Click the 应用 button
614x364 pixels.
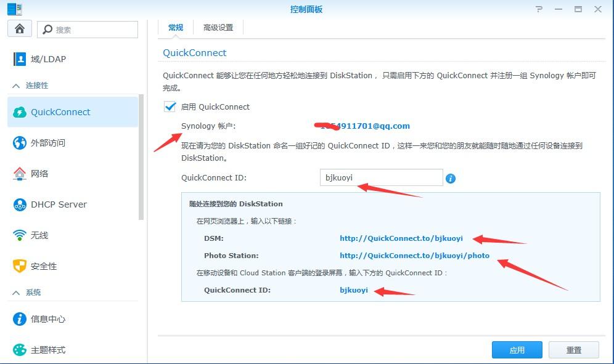517,349
